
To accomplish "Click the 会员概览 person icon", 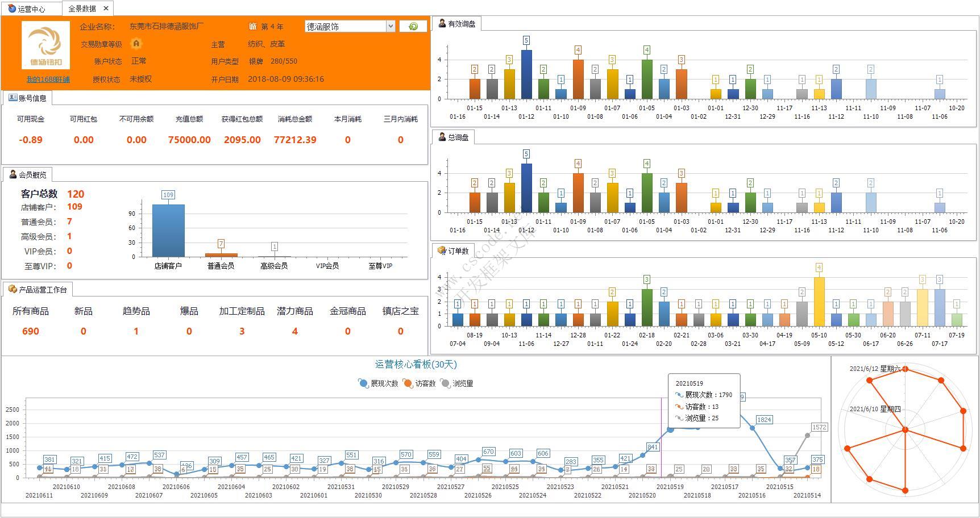I will coord(13,174).
